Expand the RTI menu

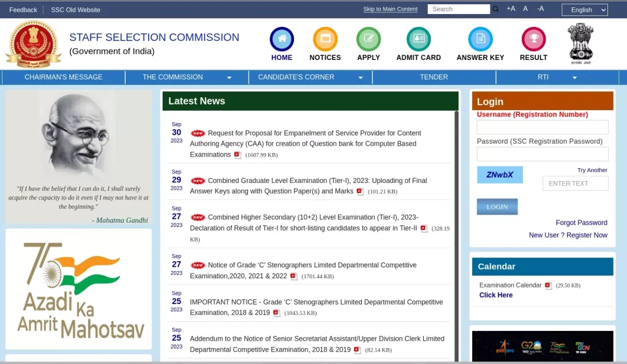coord(557,77)
